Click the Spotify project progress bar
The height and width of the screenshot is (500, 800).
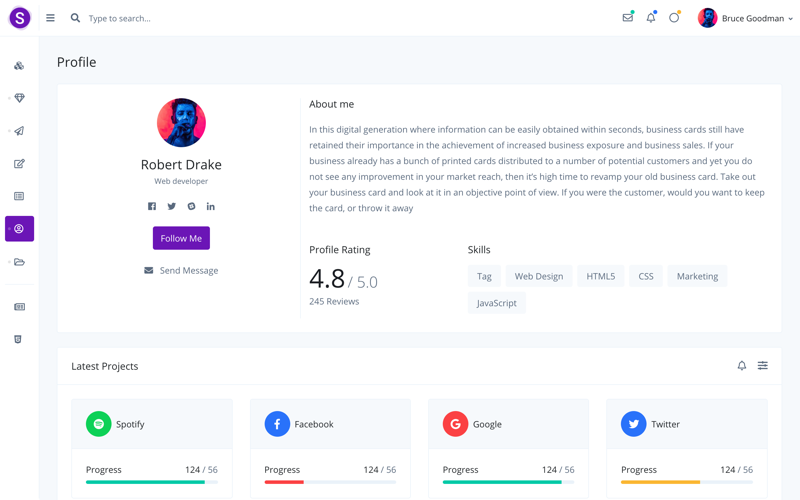click(151, 482)
